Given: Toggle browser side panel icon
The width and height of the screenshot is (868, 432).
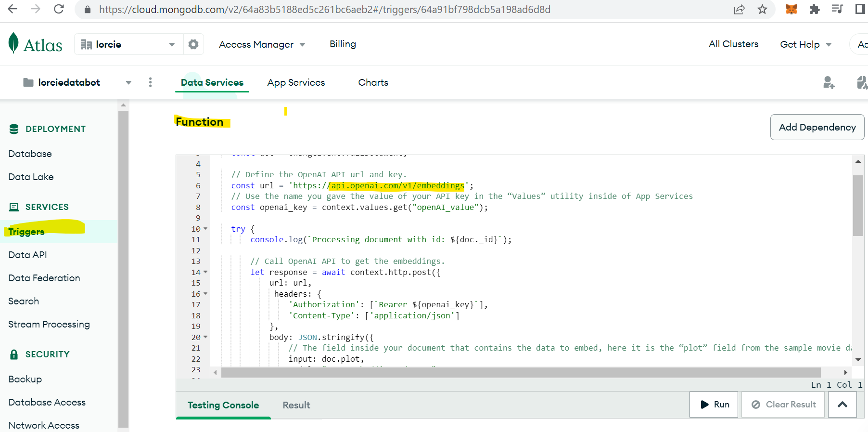Looking at the screenshot, I should click(860, 9).
